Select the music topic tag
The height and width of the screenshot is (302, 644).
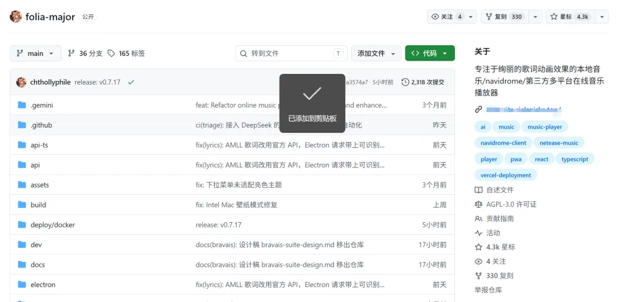[506, 127]
